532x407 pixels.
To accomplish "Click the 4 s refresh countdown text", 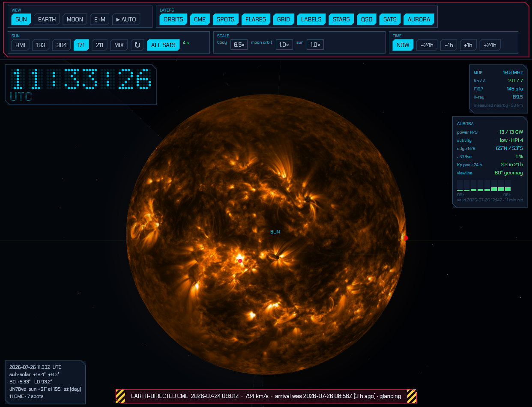I will click(186, 42).
